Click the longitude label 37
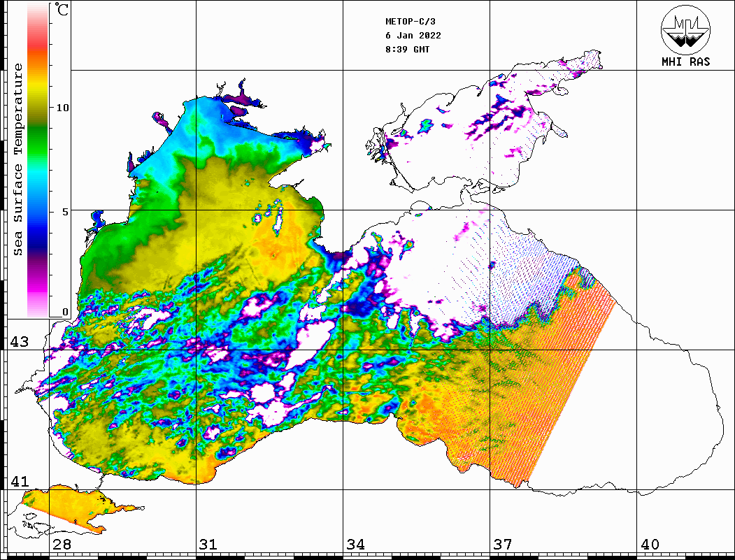 tap(503, 544)
